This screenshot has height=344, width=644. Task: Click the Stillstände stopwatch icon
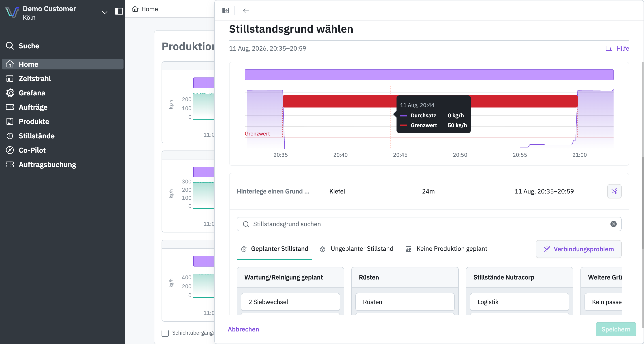[x=10, y=135]
